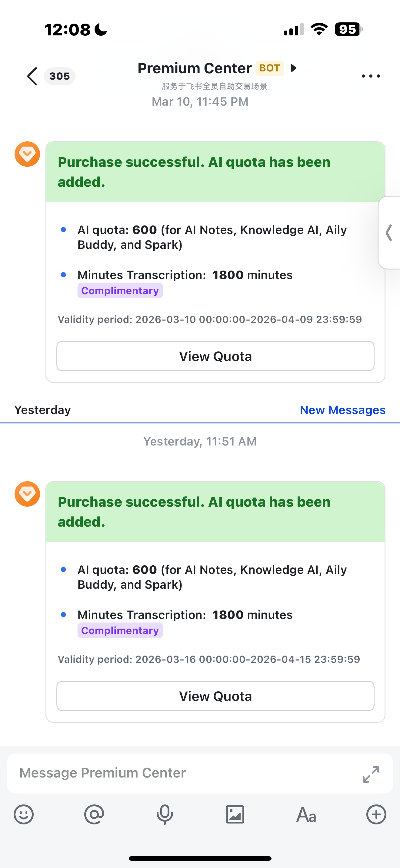
Task: Tap the first Complimentary tag
Action: [120, 291]
